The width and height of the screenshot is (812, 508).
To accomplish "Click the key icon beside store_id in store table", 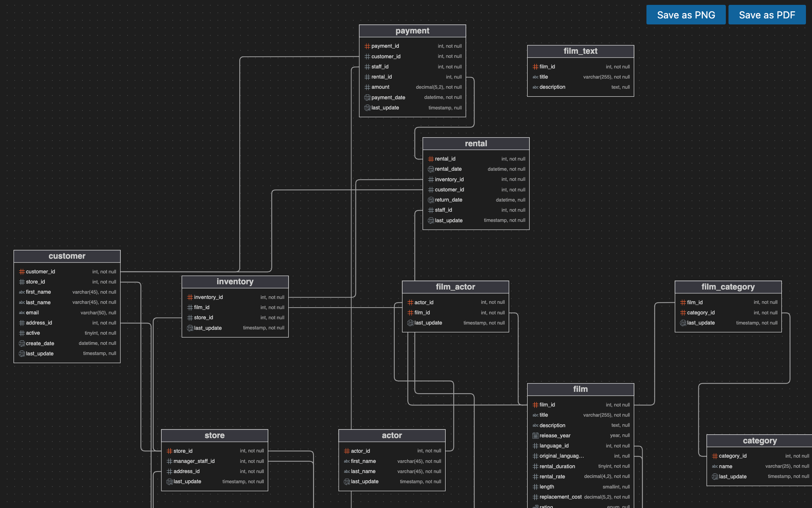I will click(x=169, y=451).
